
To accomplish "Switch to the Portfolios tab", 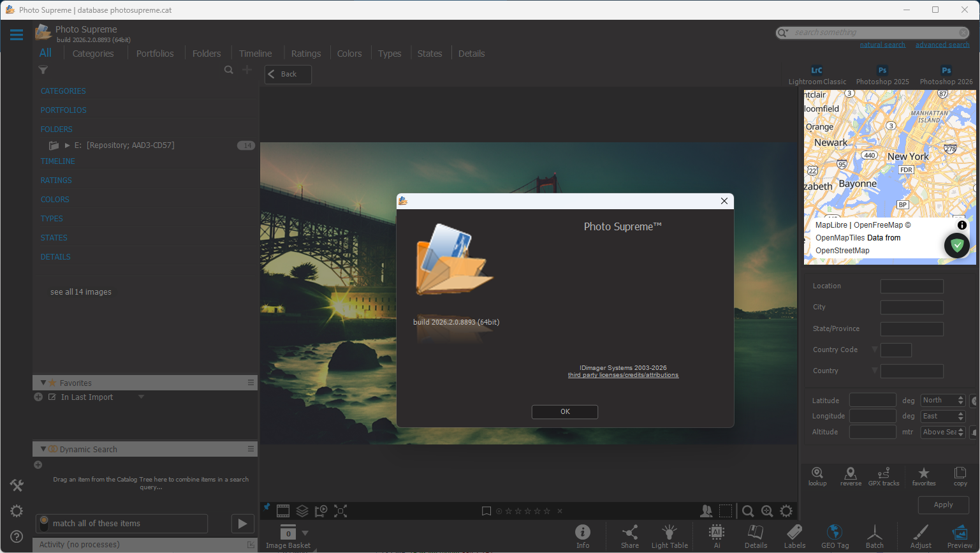I will point(155,54).
